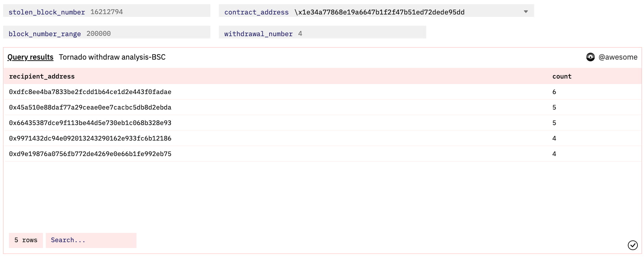This screenshot has width=644, height=258.
Task: Select the address starting with 0xdfc8ee4b
Action: click(x=90, y=92)
